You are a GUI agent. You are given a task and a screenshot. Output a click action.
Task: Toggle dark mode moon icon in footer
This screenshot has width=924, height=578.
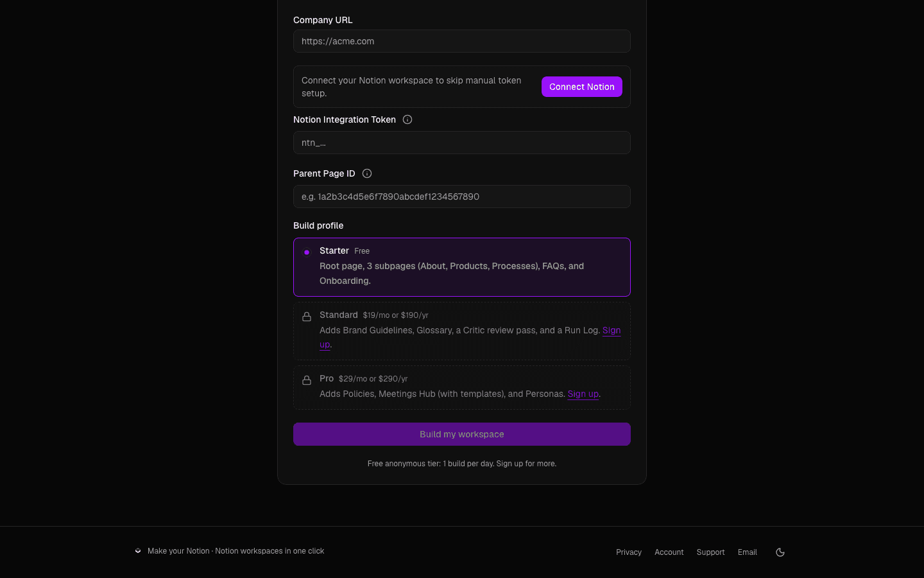(x=780, y=552)
